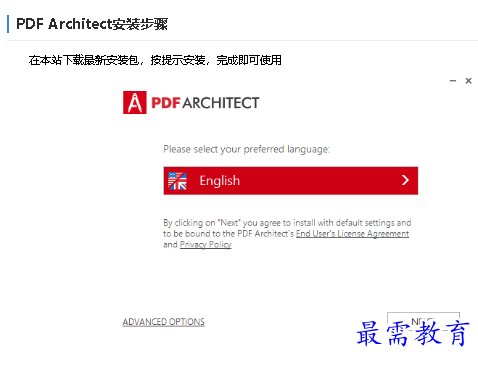
Task: Click the Next button
Action: [423, 321]
